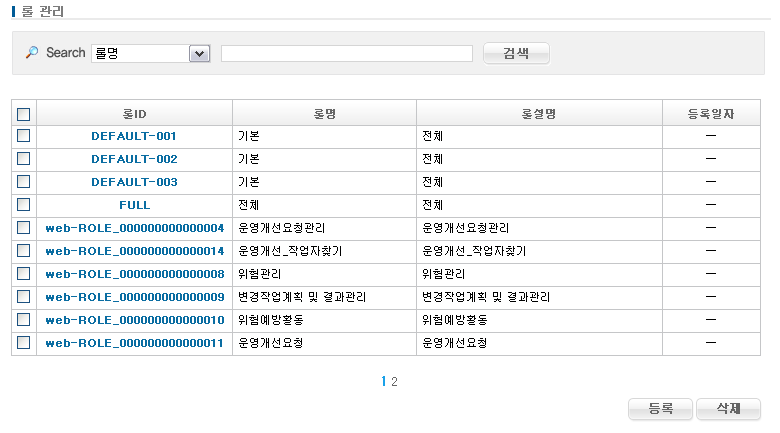The image size is (780, 433).
Task: Open the 롤명 search criteria dropdown
Action: coord(198,53)
